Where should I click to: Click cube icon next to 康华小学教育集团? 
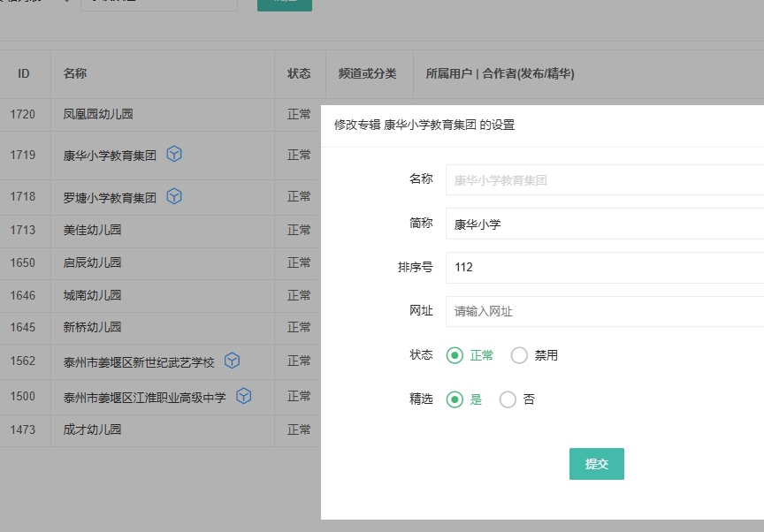[174, 155]
